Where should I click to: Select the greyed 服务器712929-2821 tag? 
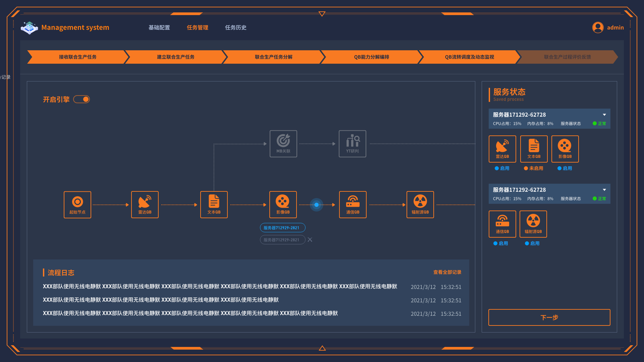click(282, 240)
